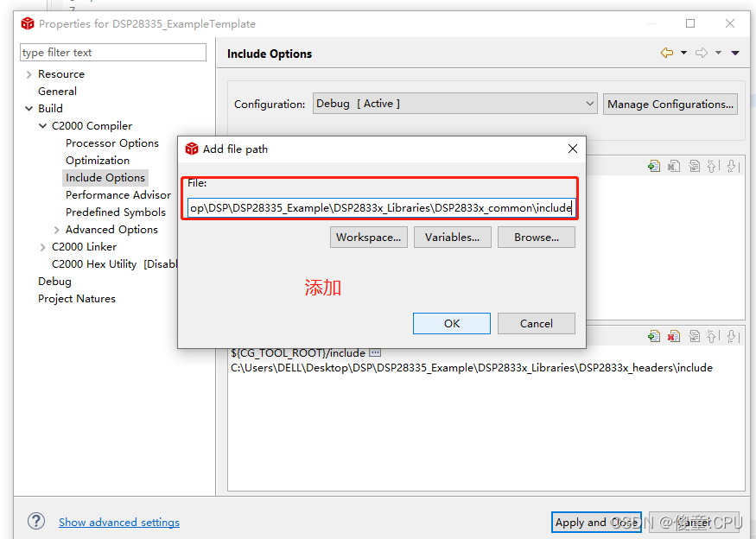Select the DSP2833x_headers\include path entry
756x539 pixels.
(x=472, y=368)
